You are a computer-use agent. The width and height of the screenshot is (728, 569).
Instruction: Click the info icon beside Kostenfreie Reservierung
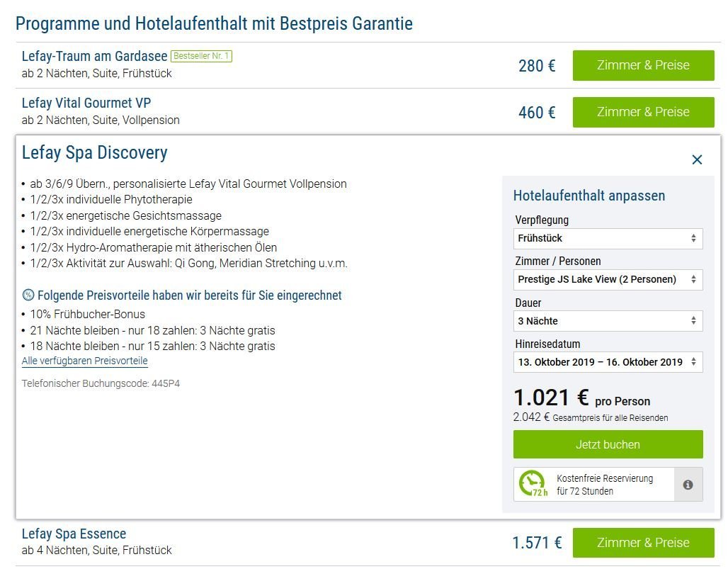(x=688, y=485)
